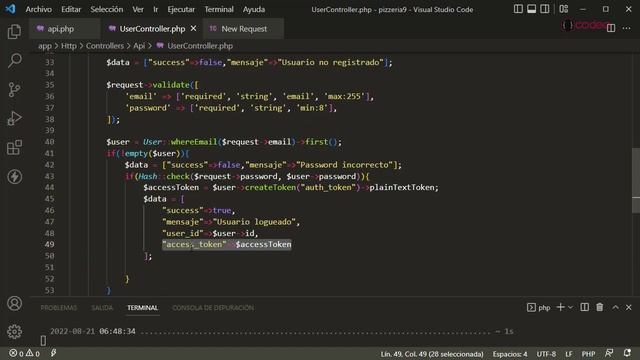Open the launch profile dropdown arrow

(571, 307)
